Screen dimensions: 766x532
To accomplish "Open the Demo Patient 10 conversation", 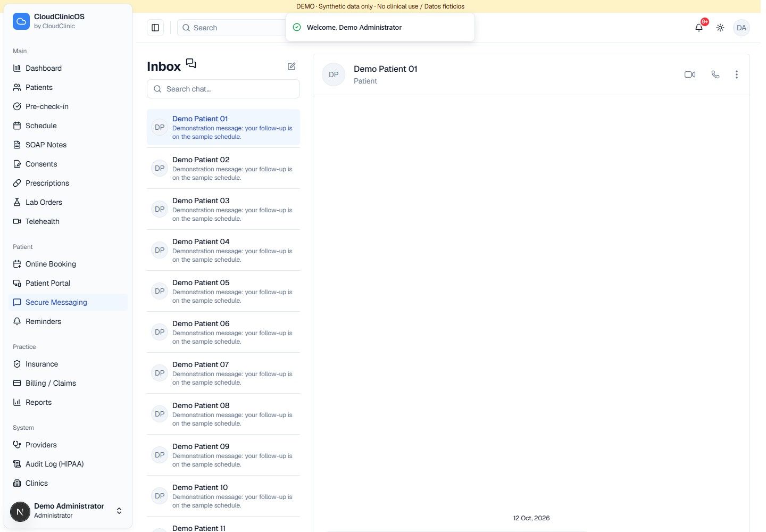I will point(223,496).
